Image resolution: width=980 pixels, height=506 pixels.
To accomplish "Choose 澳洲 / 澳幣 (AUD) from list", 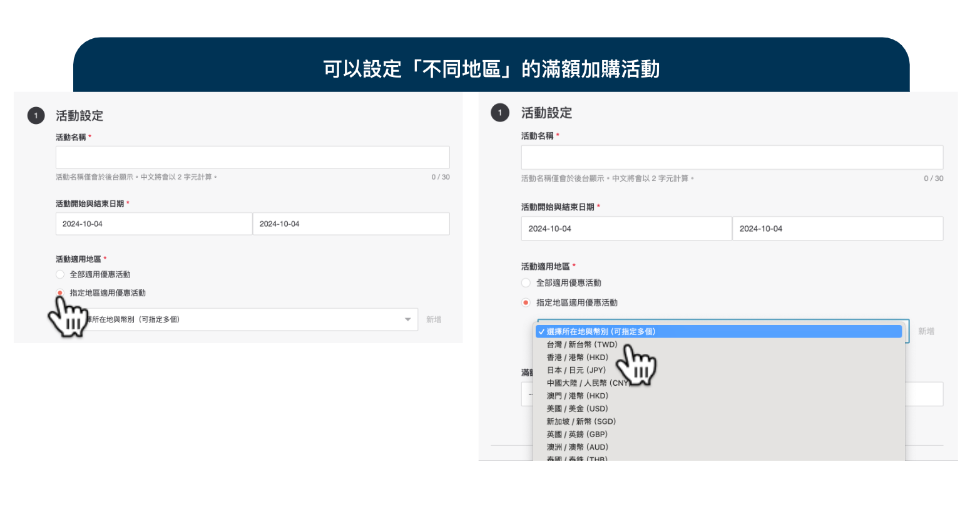I will 577,447.
